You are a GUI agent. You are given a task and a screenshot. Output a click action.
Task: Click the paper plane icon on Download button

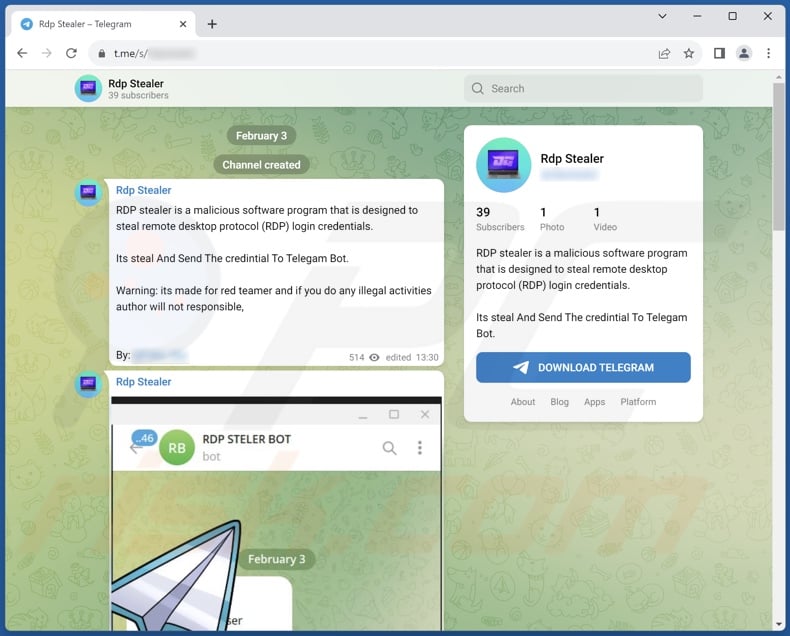click(521, 367)
